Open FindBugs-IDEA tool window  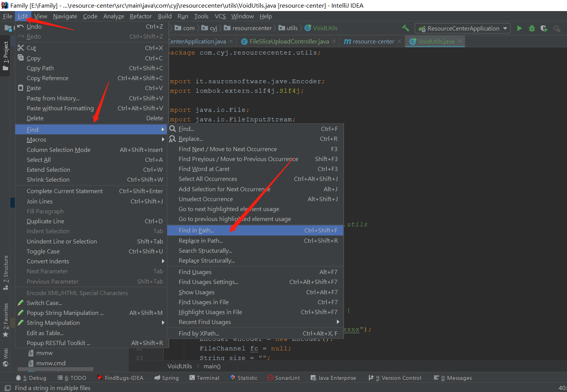point(120,378)
